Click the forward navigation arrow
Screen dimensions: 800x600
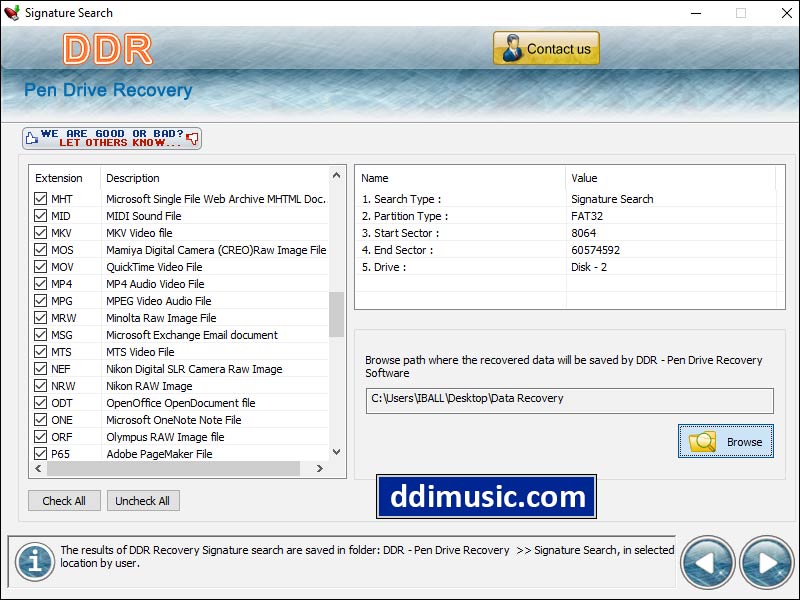[x=765, y=563]
